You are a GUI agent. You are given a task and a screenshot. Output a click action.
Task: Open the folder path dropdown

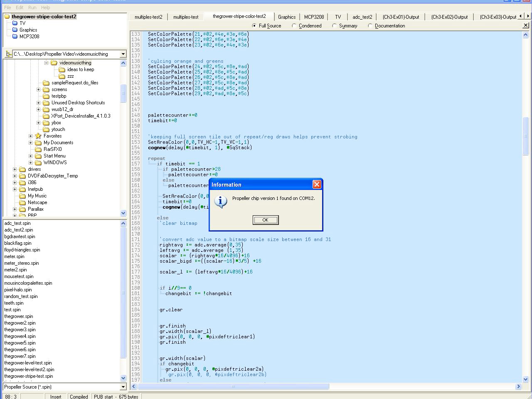123,54
